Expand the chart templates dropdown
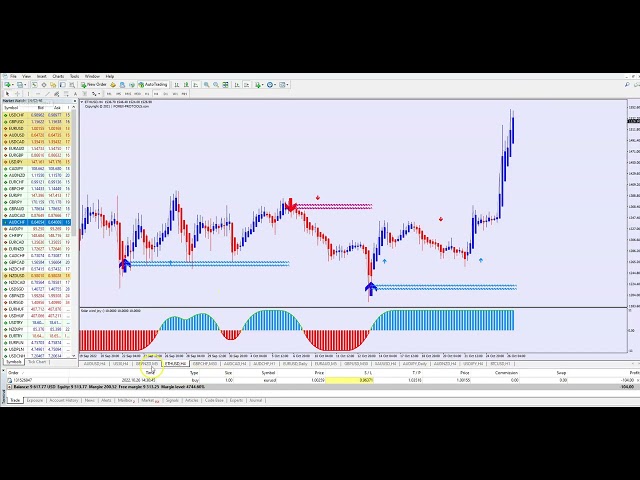This screenshot has width=640, height=480. (x=286, y=84)
